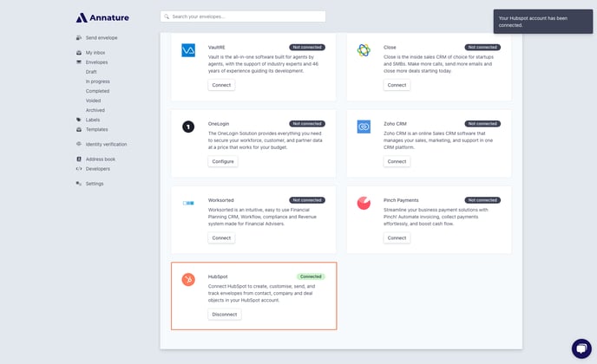Image resolution: width=597 pixels, height=364 pixels.
Task: Configure the OneLogin integration
Action: point(223,161)
